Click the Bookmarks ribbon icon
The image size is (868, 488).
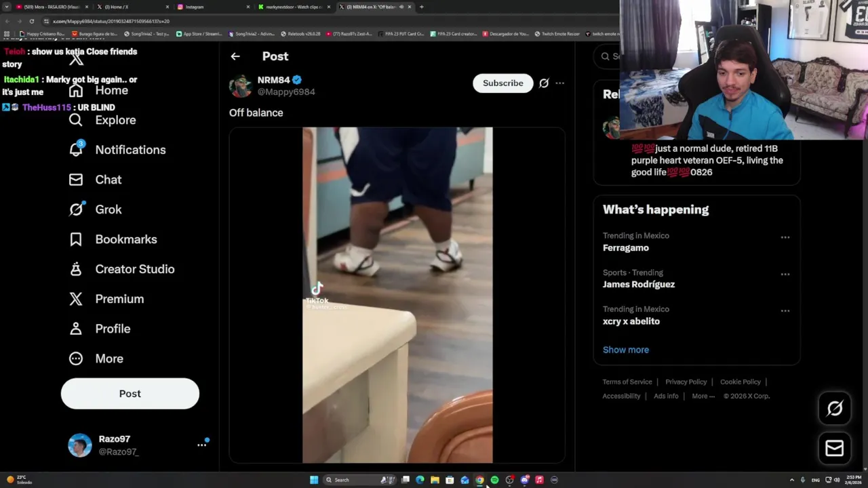click(x=76, y=239)
